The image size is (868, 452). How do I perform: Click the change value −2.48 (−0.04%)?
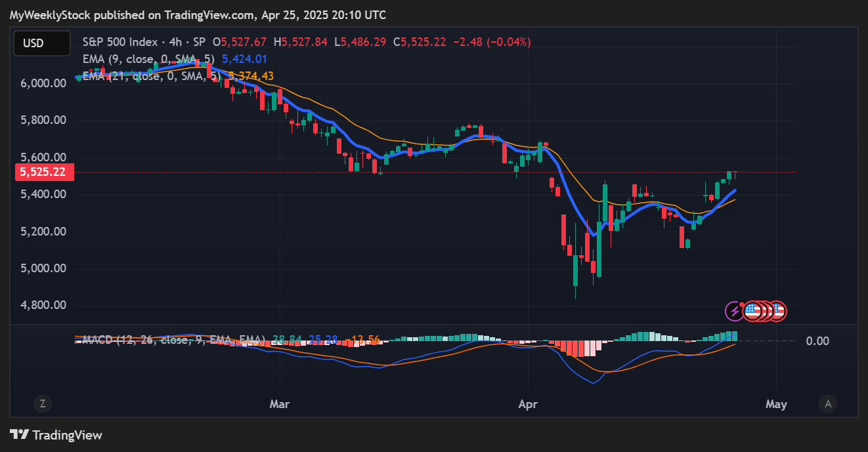[x=491, y=42]
